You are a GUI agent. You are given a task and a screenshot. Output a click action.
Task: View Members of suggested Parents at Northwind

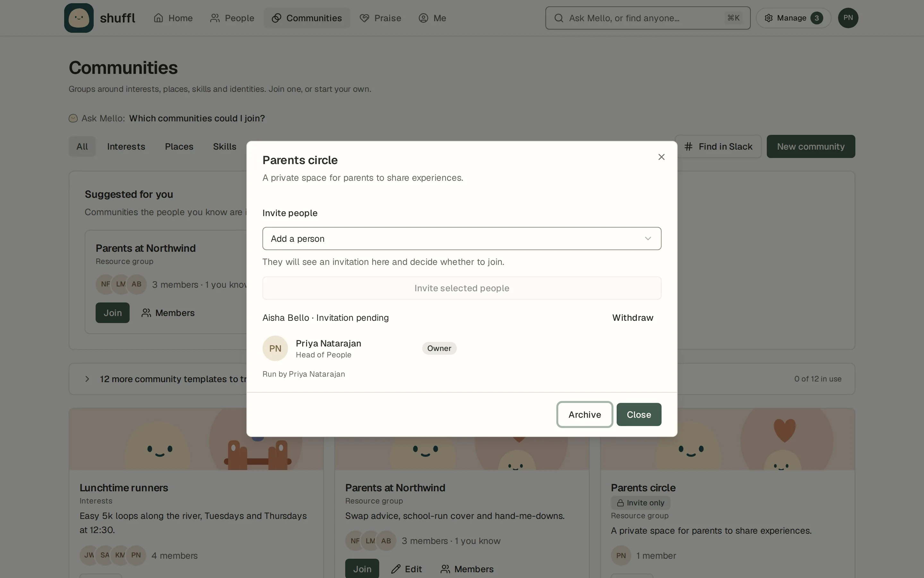pyautogui.click(x=168, y=313)
